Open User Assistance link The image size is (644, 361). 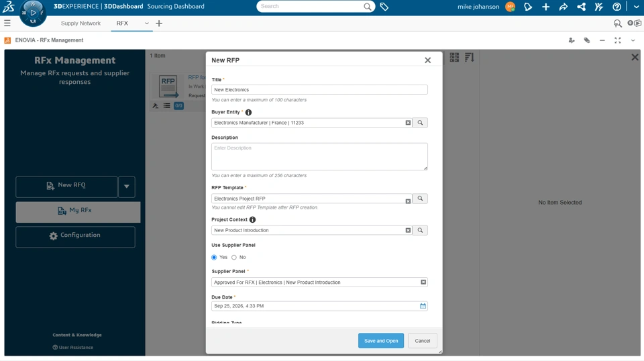(x=73, y=347)
